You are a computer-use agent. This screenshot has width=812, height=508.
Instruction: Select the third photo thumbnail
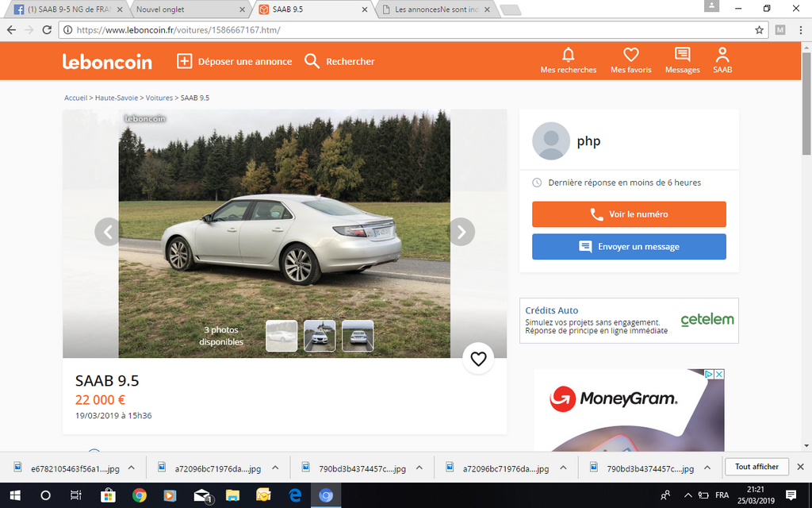[358, 336]
